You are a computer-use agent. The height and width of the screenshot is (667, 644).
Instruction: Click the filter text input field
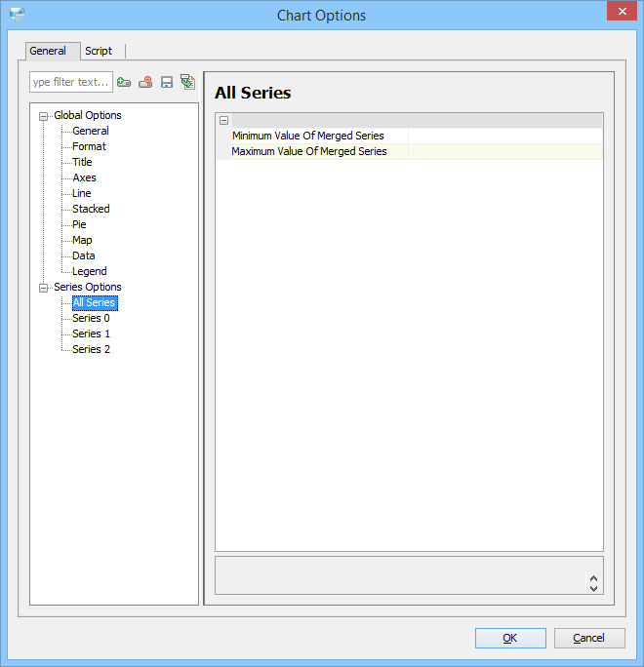(71, 82)
